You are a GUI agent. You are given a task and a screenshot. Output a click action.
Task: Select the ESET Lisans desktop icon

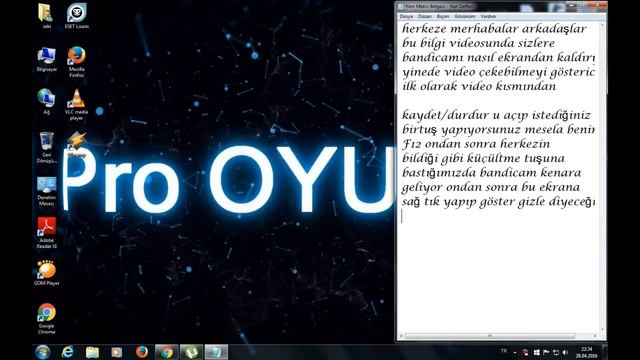[76, 16]
